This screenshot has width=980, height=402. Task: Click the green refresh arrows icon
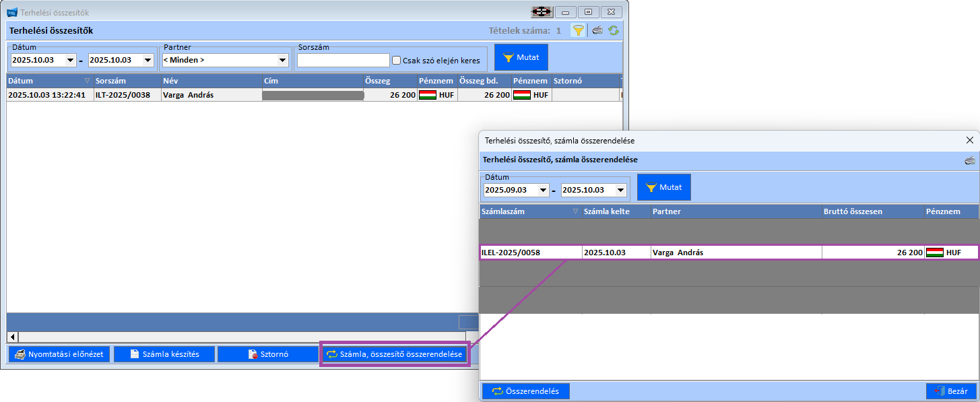(614, 30)
